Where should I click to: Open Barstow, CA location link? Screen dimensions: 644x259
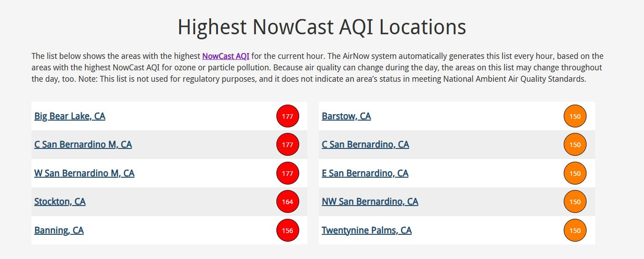[x=346, y=116]
